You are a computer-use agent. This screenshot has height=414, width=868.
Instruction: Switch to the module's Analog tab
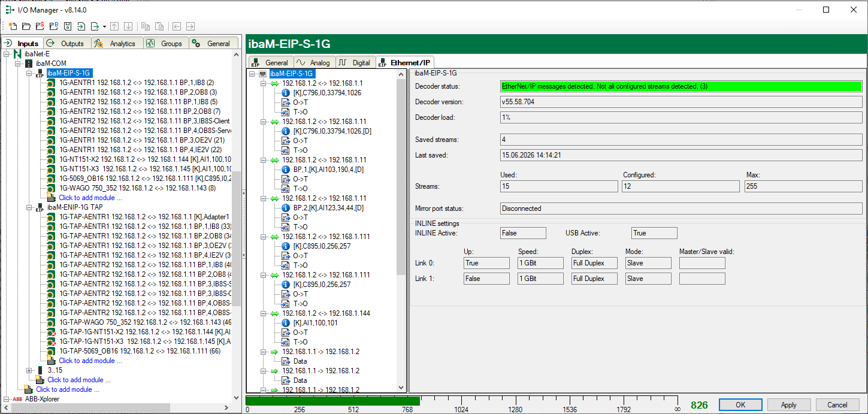[314, 62]
